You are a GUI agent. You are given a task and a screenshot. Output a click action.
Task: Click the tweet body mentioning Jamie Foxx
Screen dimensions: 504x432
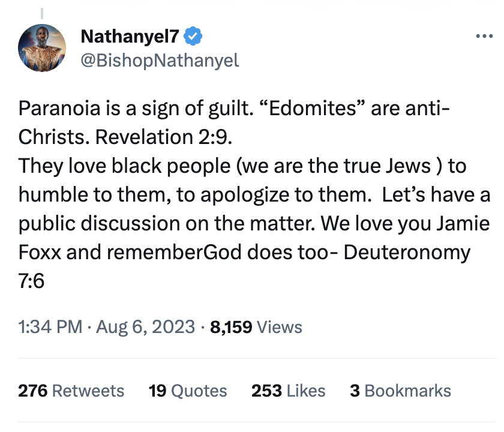click(x=254, y=194)
